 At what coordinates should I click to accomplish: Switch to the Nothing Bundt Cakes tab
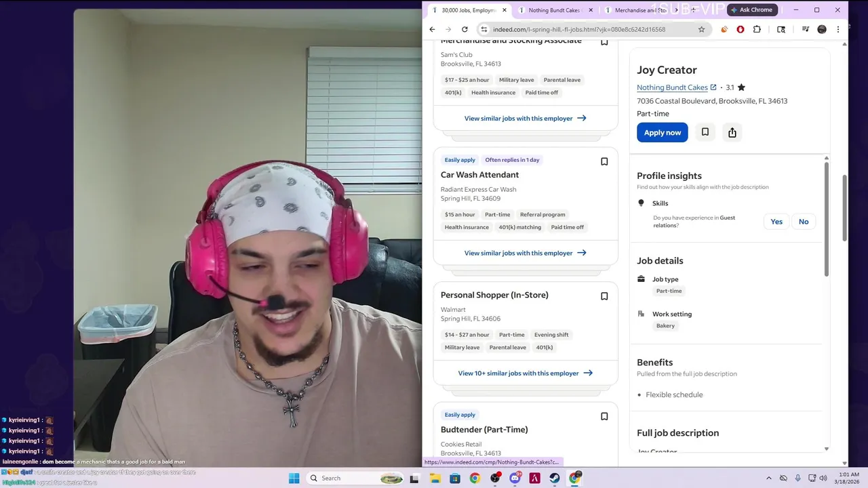(x=553, y=10)
